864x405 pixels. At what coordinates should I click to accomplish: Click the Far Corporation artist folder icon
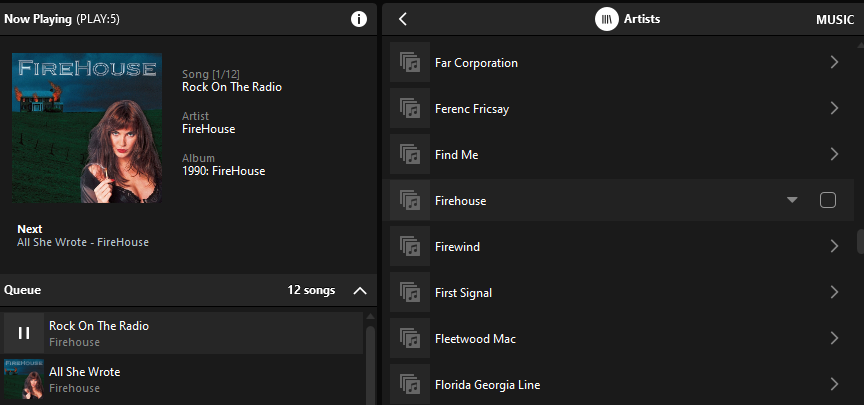coord(410,62)
